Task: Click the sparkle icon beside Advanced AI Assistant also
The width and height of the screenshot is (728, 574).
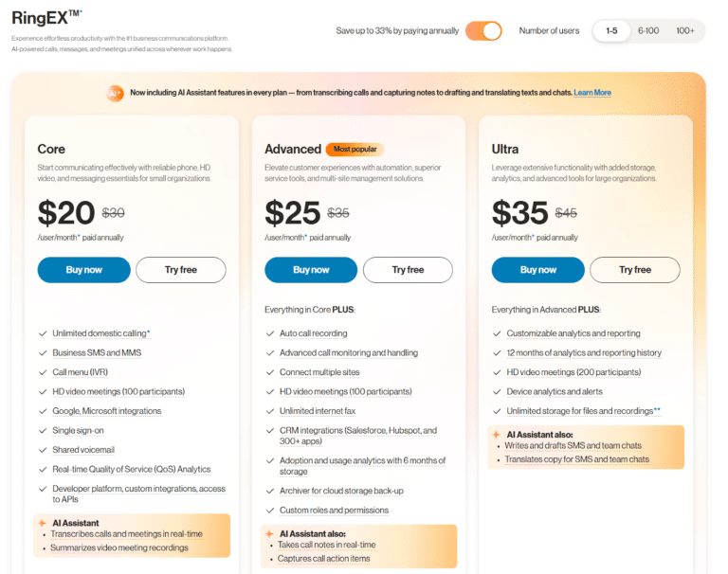Action: point(269,533)
